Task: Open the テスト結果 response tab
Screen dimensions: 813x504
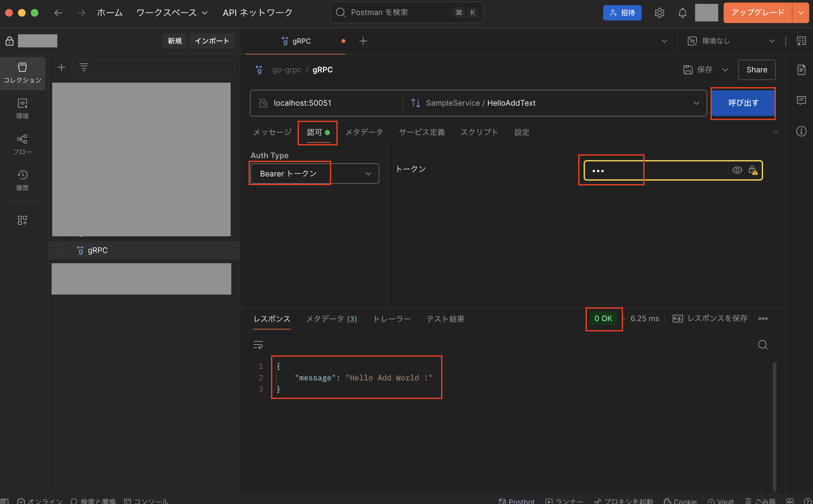Action: (x=445, y=319)
